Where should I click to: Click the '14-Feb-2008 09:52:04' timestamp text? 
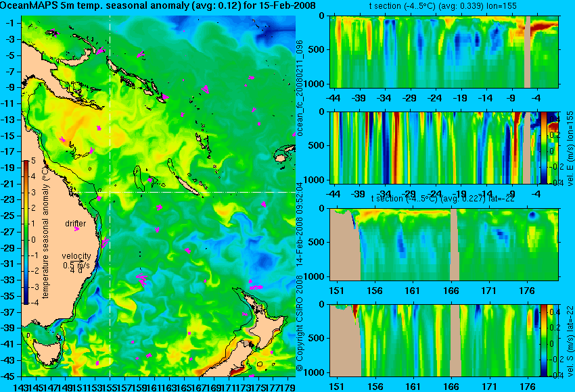tap(300, 224)
